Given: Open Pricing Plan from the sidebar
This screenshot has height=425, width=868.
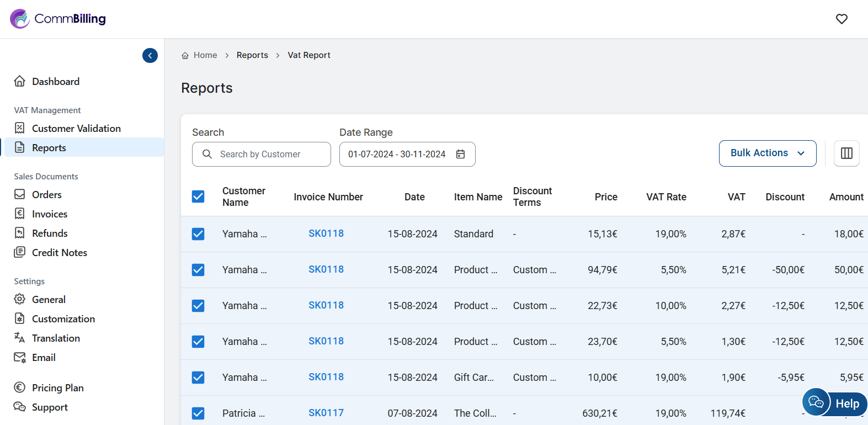Looking at the screenshot, I should click(58, 388).
